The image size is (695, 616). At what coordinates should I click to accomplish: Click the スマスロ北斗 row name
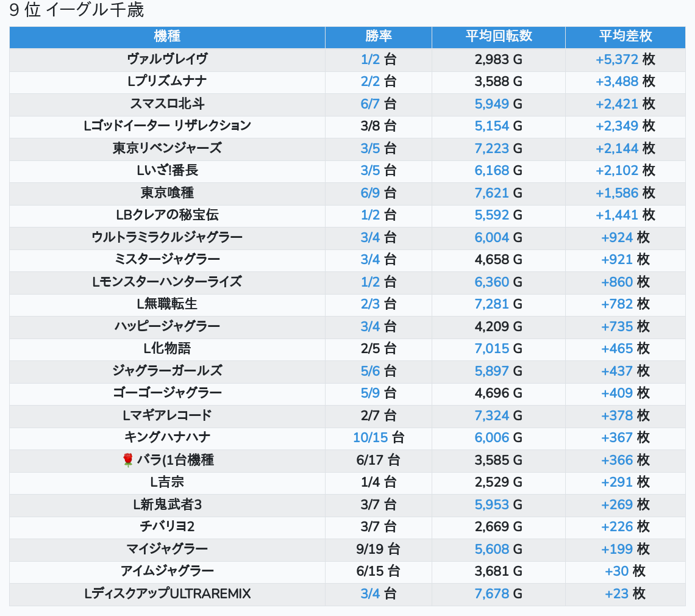click(167, 104)
